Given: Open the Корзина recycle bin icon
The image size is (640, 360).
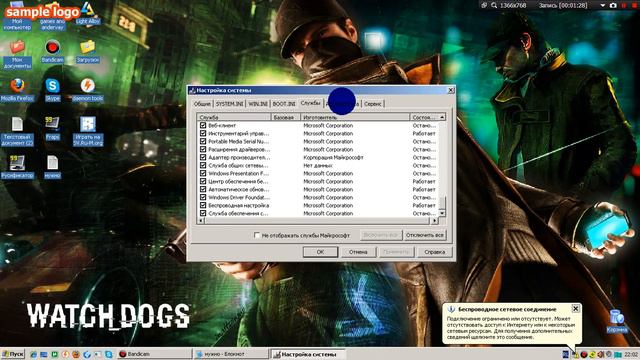Looking at the screenshot, I should 616,321.
